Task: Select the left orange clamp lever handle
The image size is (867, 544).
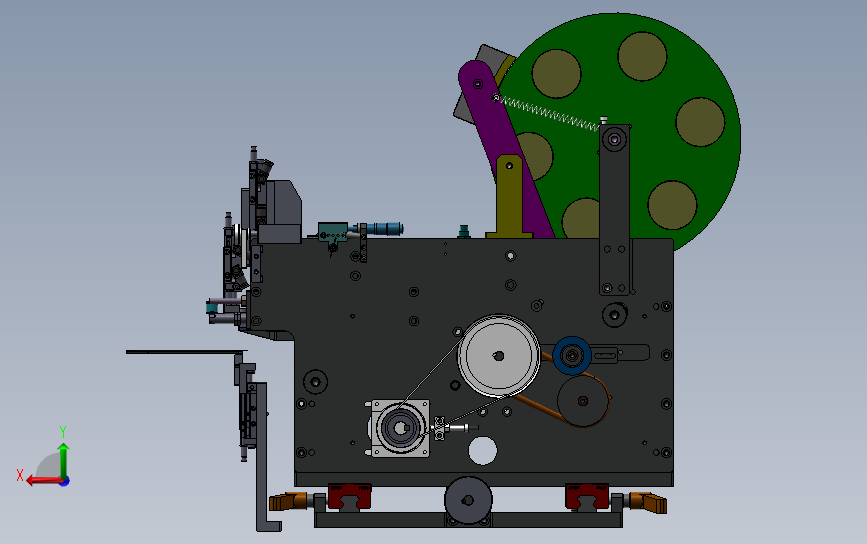Action: point(288,501)
